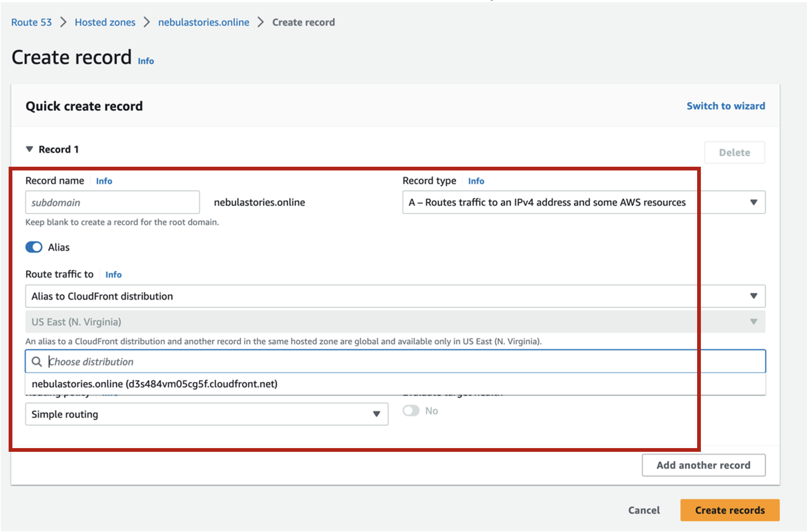Screen dimensions: 807x532
Task: Toggle the Alias switch off
Action: pyautogui.click(x=34, y=247)
